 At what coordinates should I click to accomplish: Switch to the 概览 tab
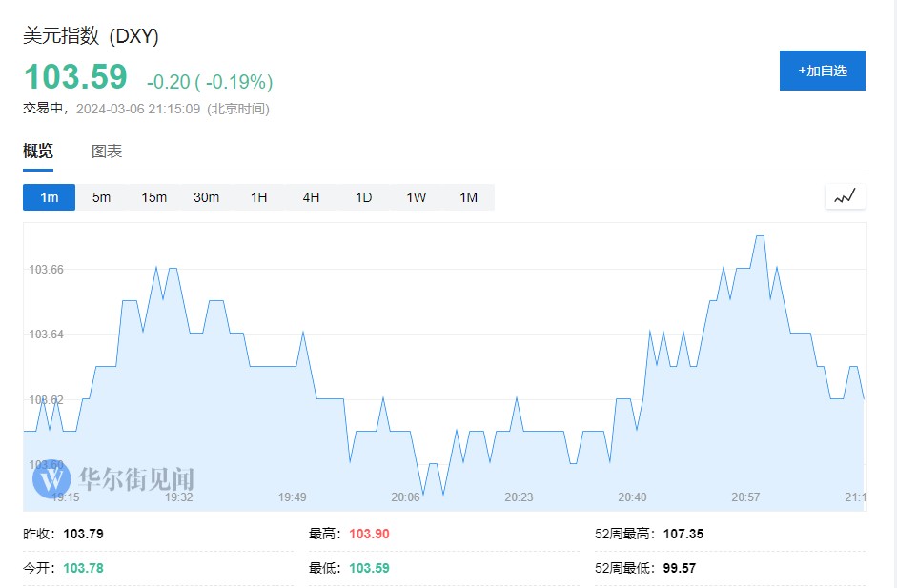point(38,152)
